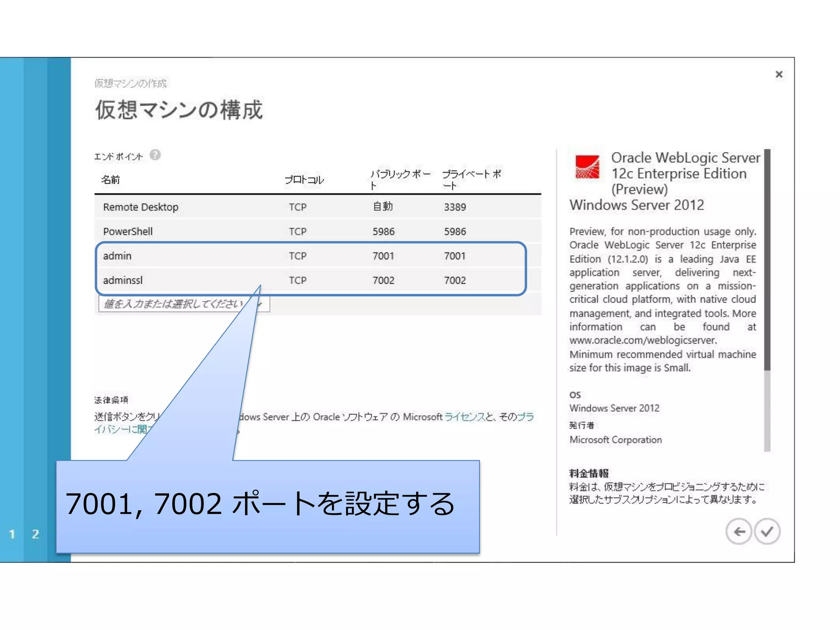Viewport: 840px width, 630px height.
Task: Click the 名前 column header
Action: point(111,180)
